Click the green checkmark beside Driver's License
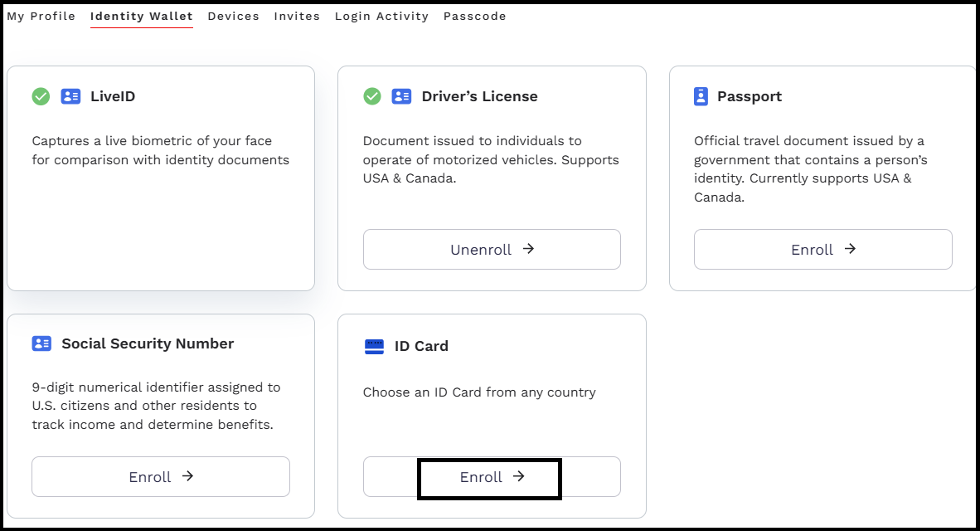This screenshot has width=980, height=531. (372, 96)
